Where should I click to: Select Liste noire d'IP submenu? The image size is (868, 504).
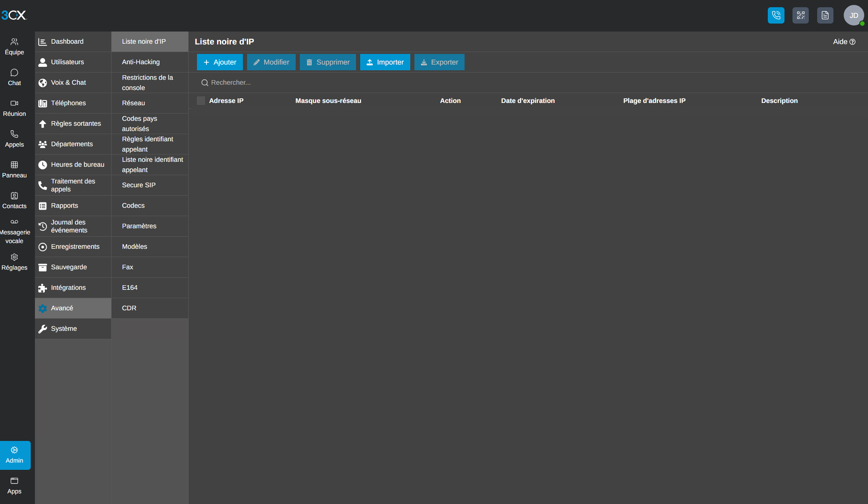click(150, 42)
